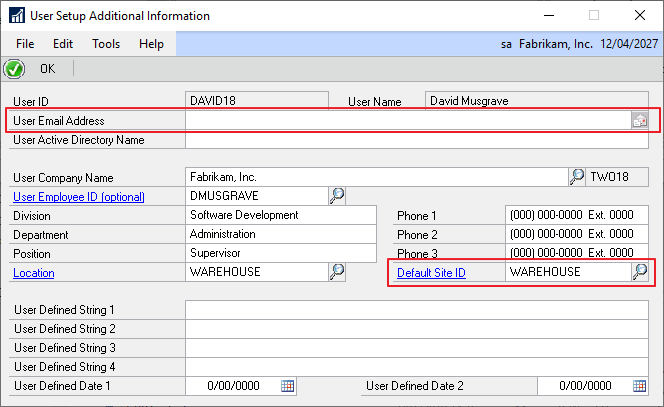664x407 pixels.
Task: Open the Location lookup magnifier
Action: (337, 272)
